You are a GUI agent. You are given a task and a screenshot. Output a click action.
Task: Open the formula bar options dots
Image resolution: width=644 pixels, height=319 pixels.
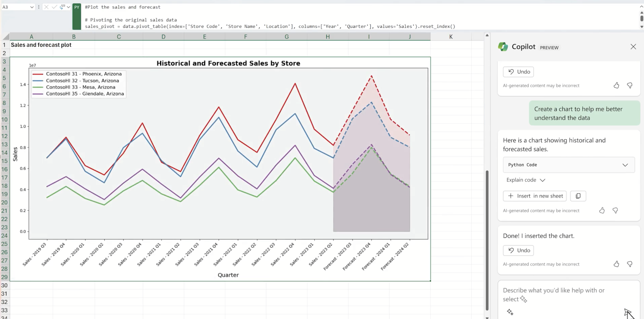point(39,7)
